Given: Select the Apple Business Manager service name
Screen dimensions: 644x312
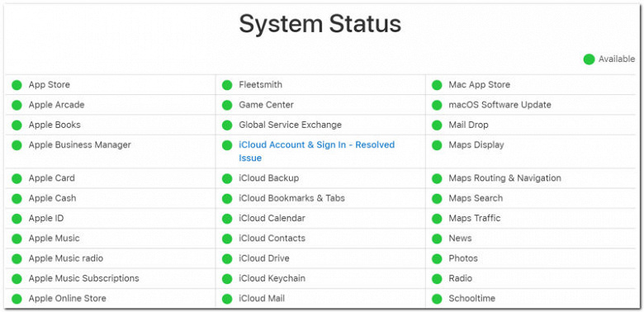Looking at the screenshot, I should (x=80, y=145).
